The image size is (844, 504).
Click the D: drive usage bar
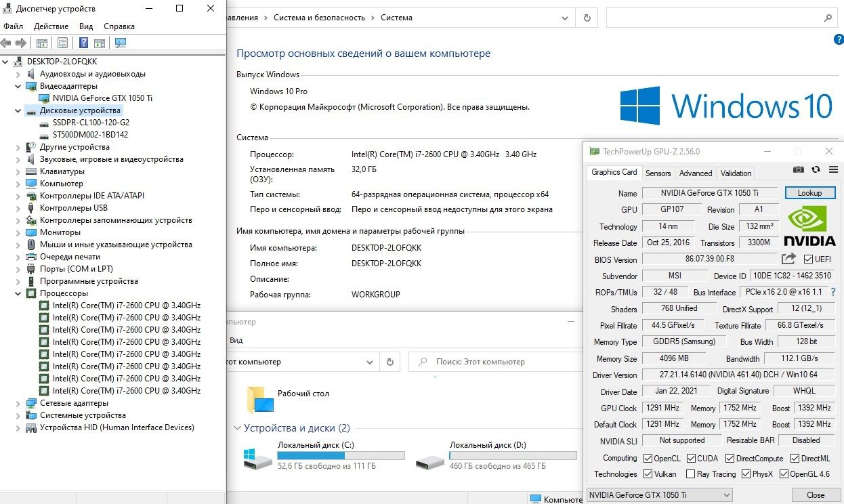tap(513, 455)
